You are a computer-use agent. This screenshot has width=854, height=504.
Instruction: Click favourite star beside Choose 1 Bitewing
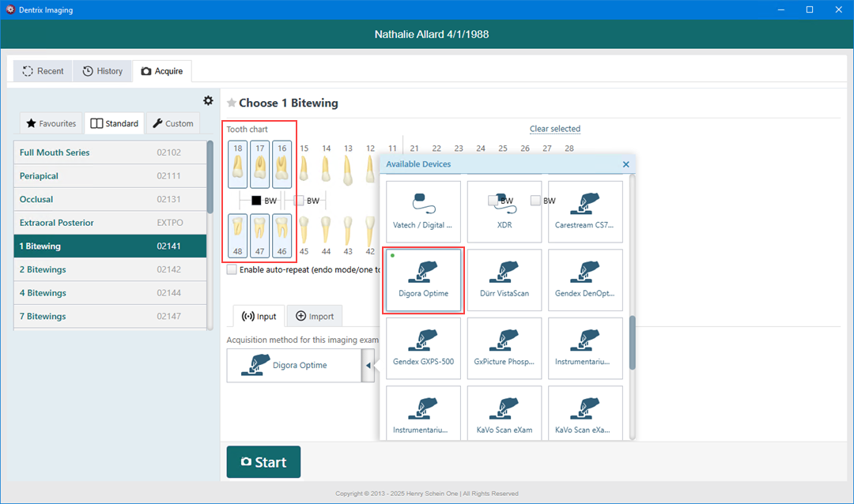pos(232,103)
